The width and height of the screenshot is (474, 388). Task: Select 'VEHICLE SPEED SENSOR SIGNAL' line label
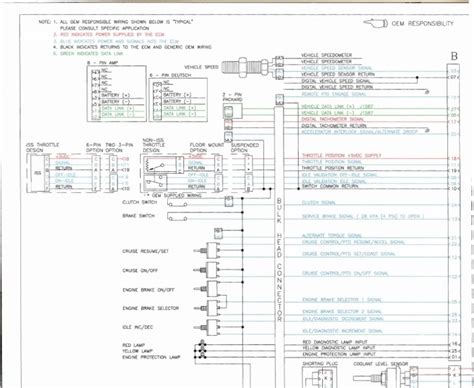click(x=336, y=68)
